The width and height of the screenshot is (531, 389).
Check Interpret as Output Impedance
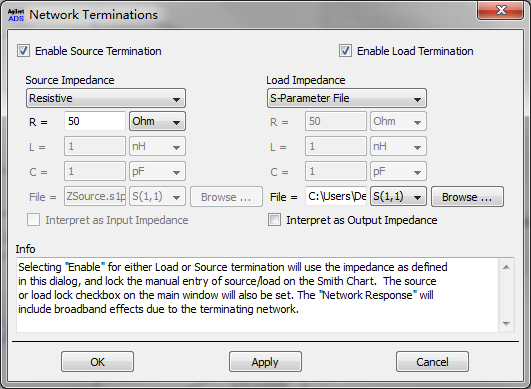(x=274, y=220)
